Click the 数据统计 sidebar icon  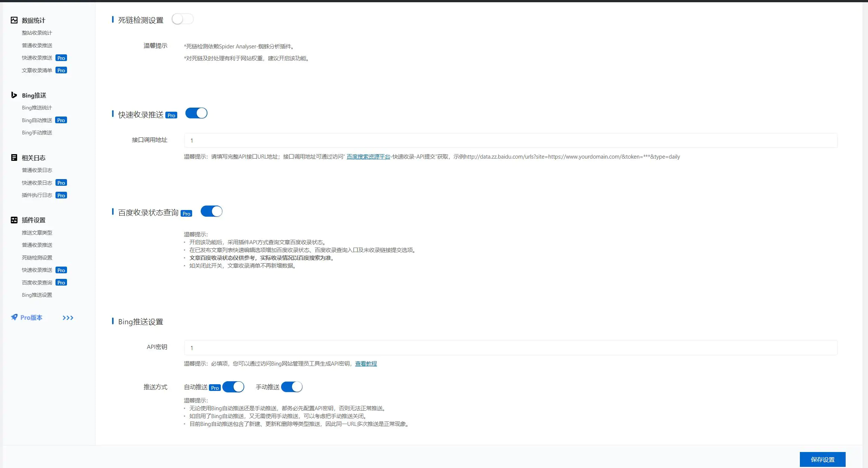pyautogui.click(x=15, y=20)
